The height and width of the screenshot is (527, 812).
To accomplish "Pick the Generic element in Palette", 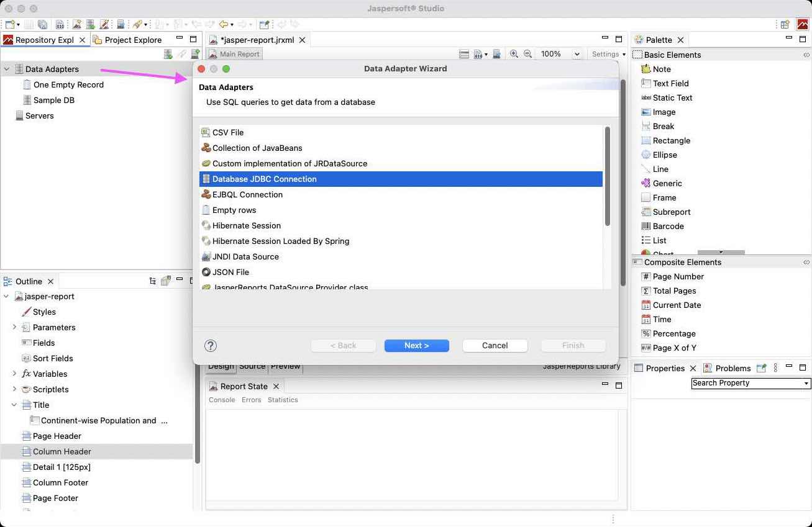I will [x=661, y=183].
